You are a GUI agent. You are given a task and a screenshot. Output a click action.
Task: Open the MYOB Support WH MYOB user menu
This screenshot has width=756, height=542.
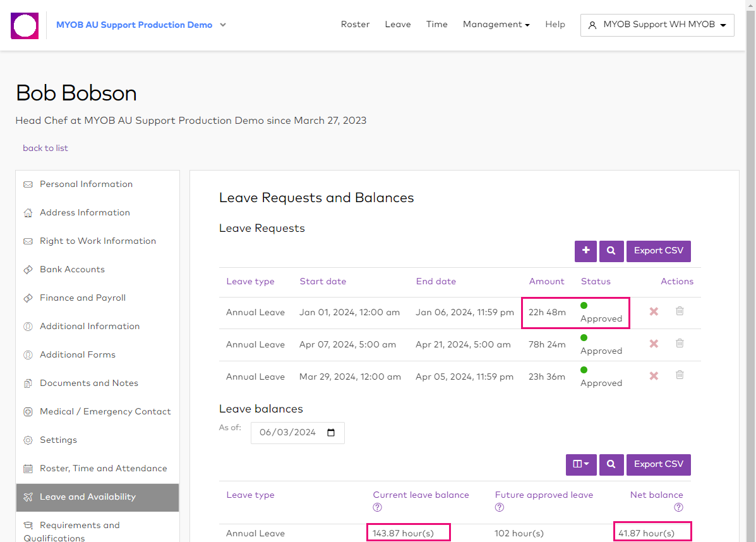point(657,25)
